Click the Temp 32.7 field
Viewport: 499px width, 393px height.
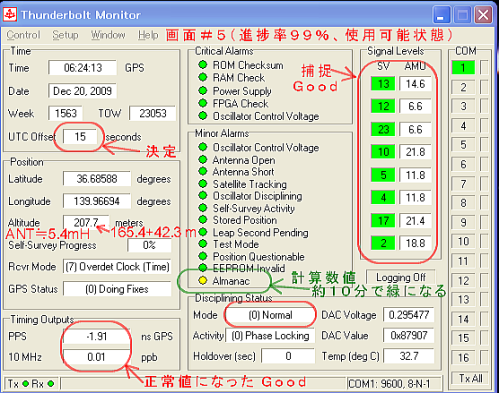tap(409, 356)
